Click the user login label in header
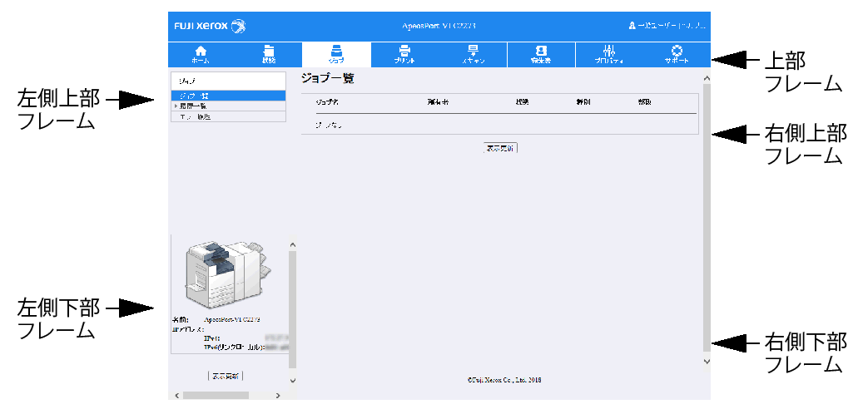The image size is (868, 414). (x=667, y=26)
